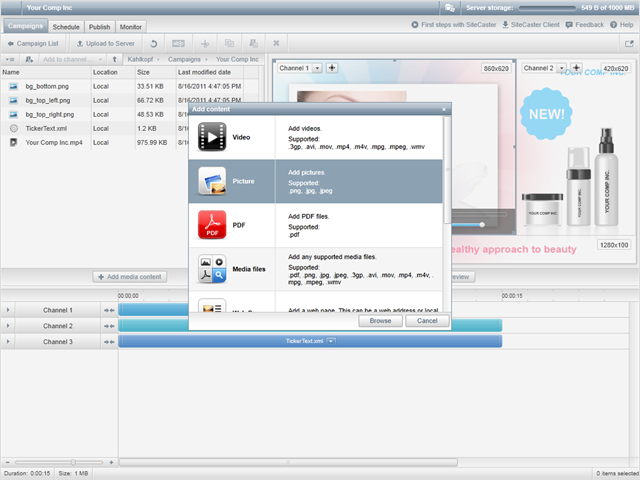Open the Publish tab
The height and width of the screenshot is (480, 640).
[x=99, y=27]
